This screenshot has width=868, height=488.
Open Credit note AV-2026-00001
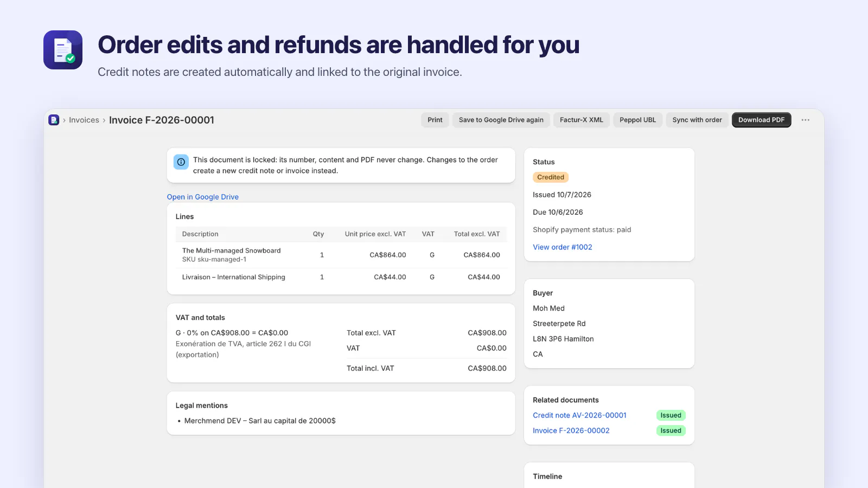[579, 415]
